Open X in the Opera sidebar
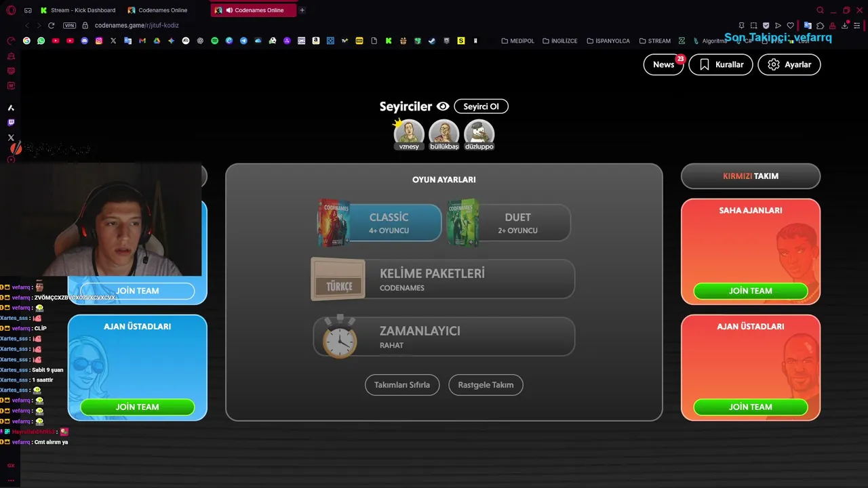 pyautogui.click(x=11, y=138)
